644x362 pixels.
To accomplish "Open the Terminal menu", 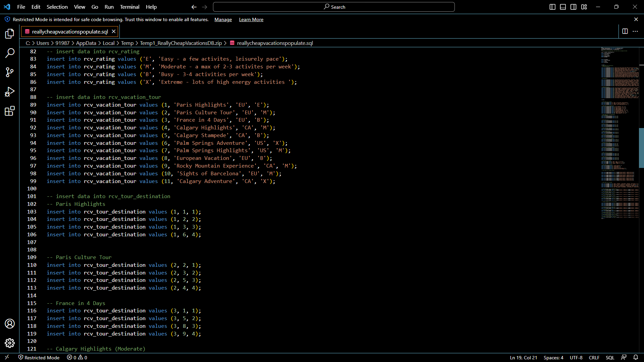I will tap(129, 7).
